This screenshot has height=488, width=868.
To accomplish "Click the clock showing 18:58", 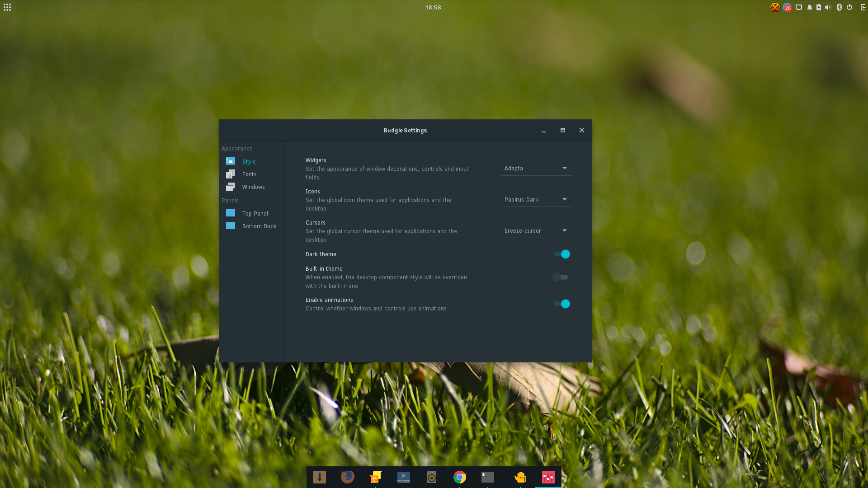I will 433,7.
